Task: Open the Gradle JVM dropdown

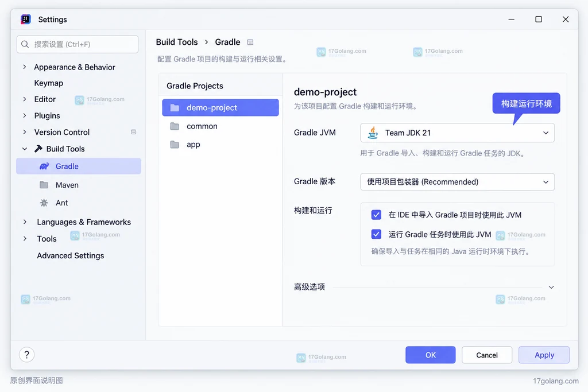Action: pos(457,133)
